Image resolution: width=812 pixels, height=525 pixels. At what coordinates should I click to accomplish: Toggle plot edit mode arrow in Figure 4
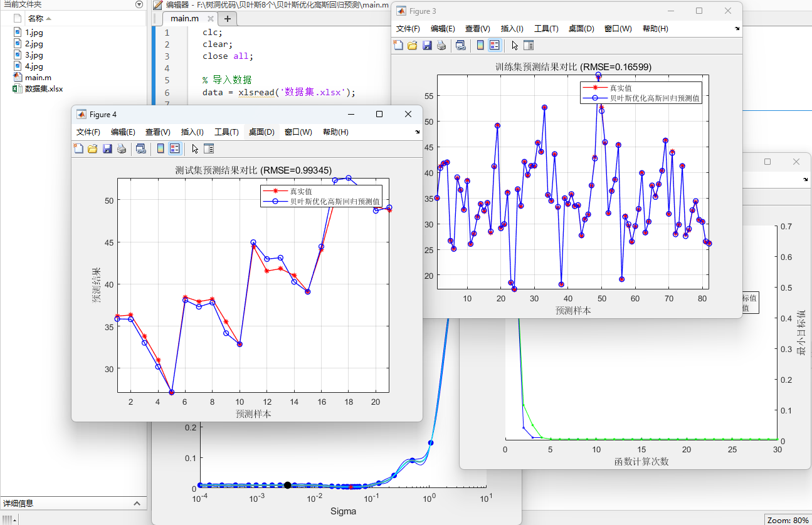click(x=194, y=148)
